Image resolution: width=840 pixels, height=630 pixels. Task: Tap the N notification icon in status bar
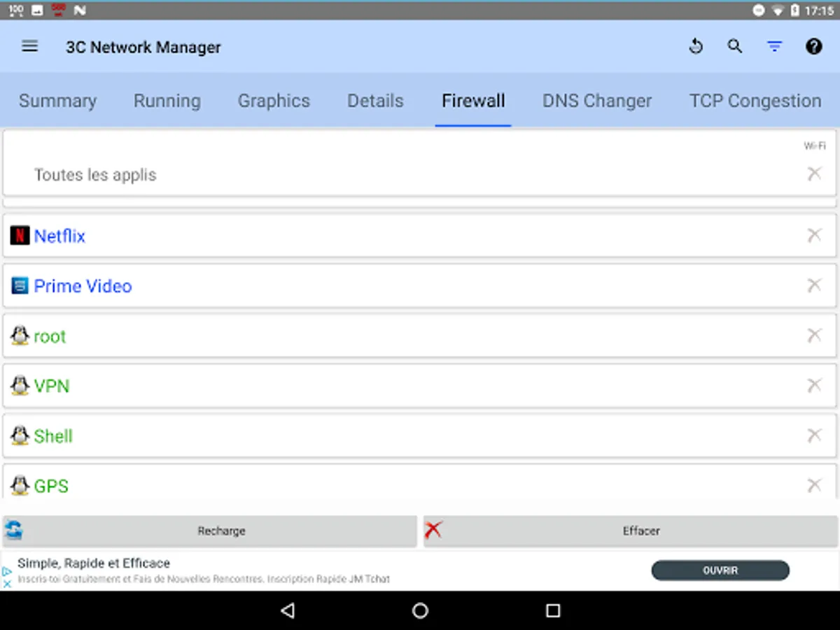coord(80,10)
